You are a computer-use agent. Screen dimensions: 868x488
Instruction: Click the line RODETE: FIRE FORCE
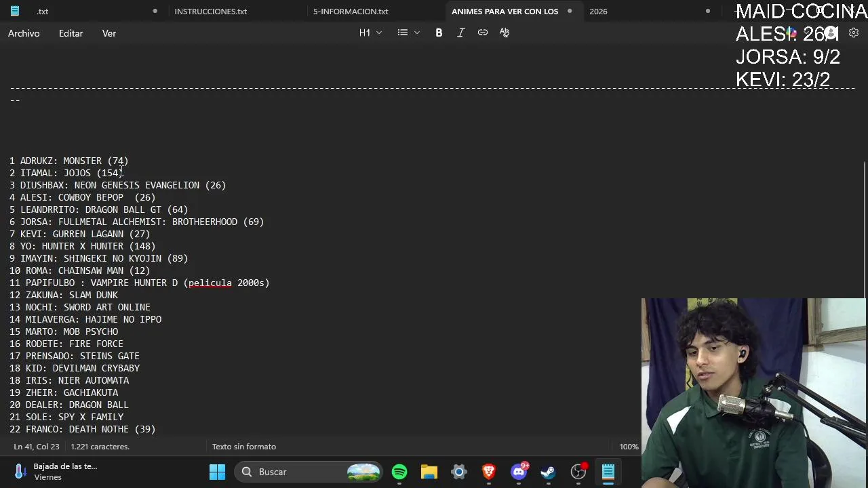[x=66, y=344]
